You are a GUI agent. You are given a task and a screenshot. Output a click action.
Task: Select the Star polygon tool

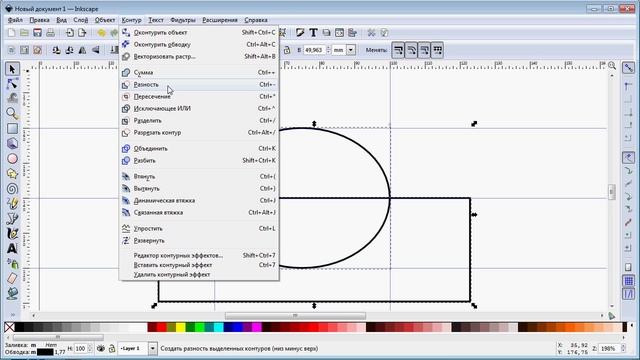(x=12, y=174)
